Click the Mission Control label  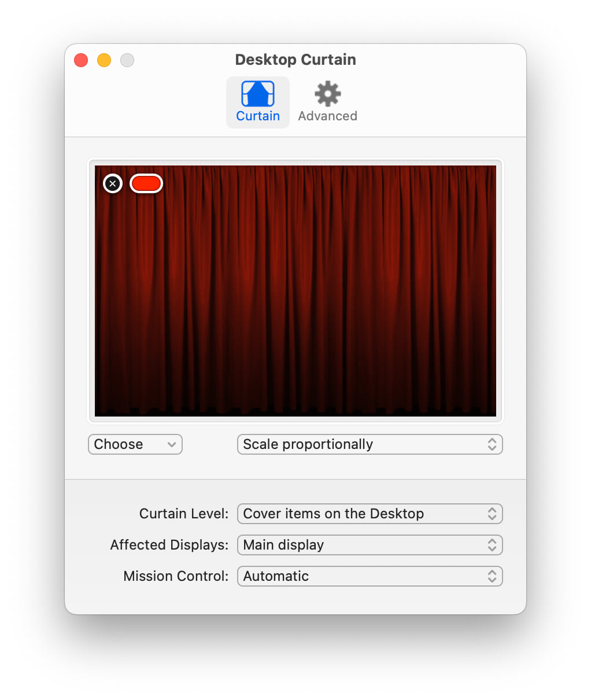pyautogui.click(x=176, y=576)
